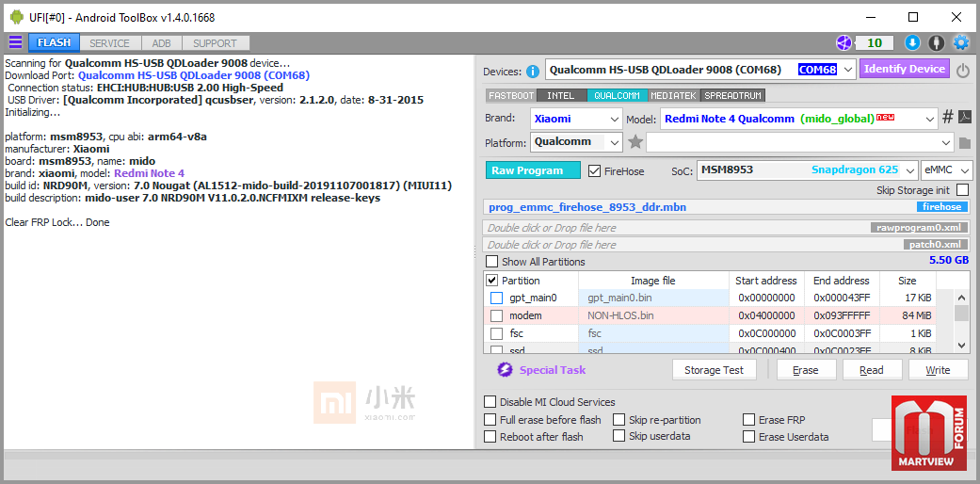Click partition table scrollbar down arrow
This screenshot has height=484, width=980.
(x=962, y=345)
